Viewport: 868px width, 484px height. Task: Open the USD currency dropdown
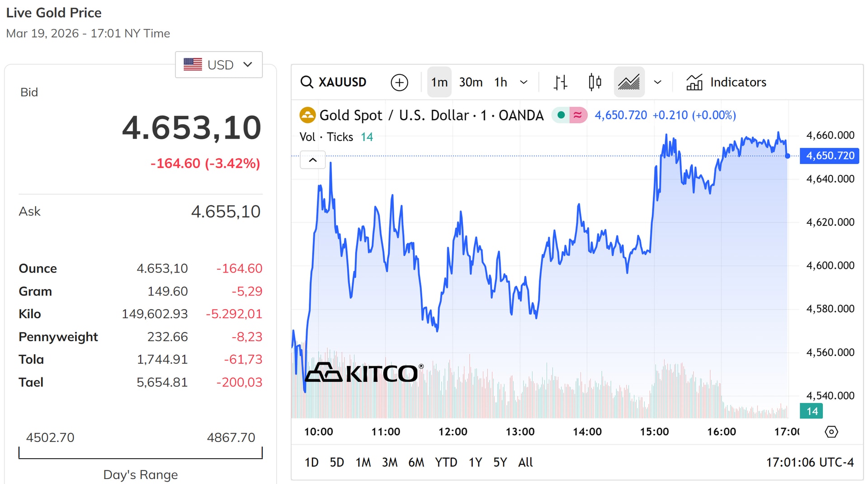[x=219, y=65]
